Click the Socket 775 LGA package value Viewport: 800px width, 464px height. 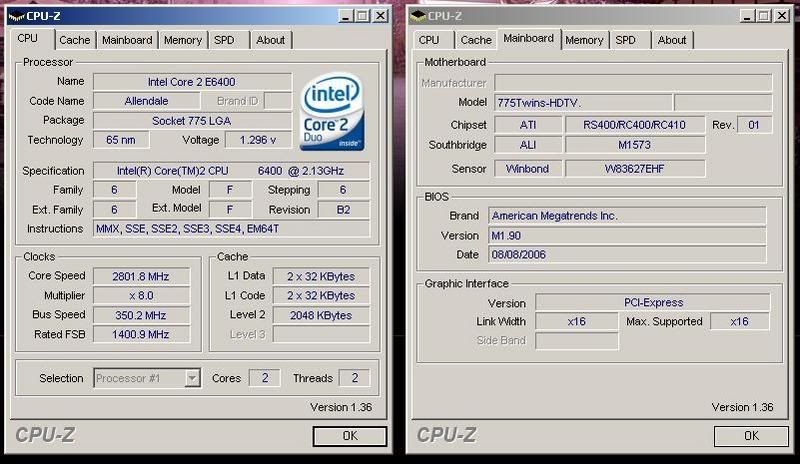coord(192,121)
